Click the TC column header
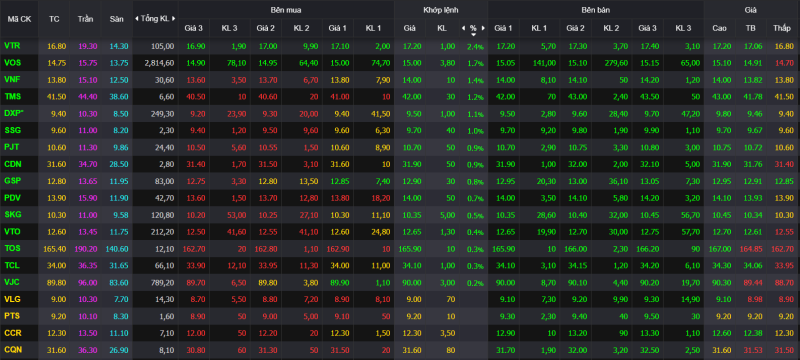Image resolution: width=800 pixels, height=360 pixels. coord(54,19)
